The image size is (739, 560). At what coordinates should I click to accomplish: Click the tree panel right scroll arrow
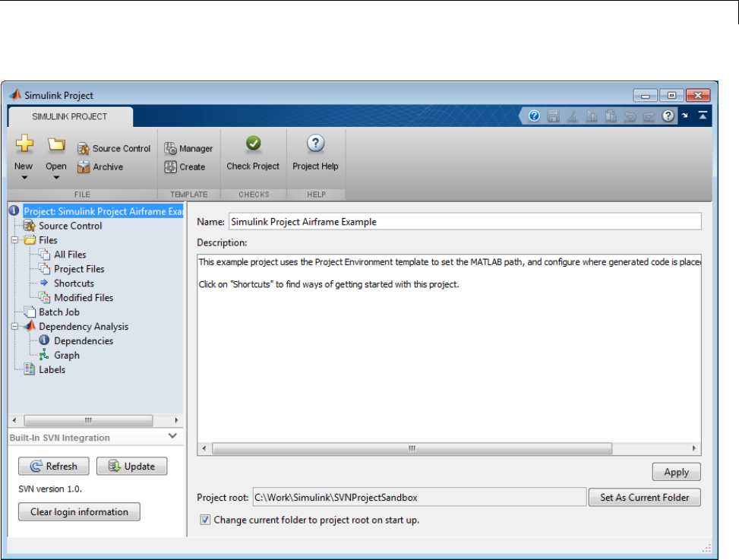pyautogui.click(x=177, y=420)
